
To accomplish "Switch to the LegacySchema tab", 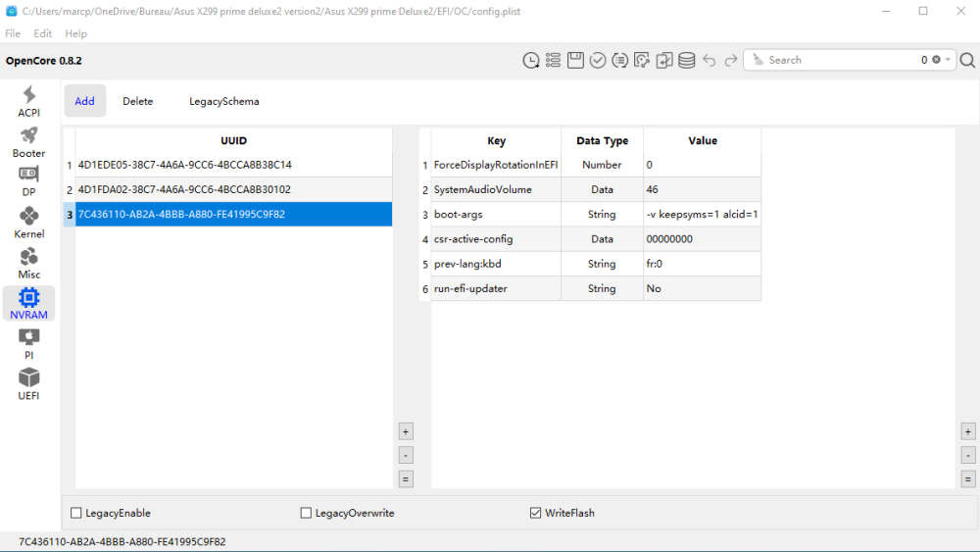I will tap(224, 101).
